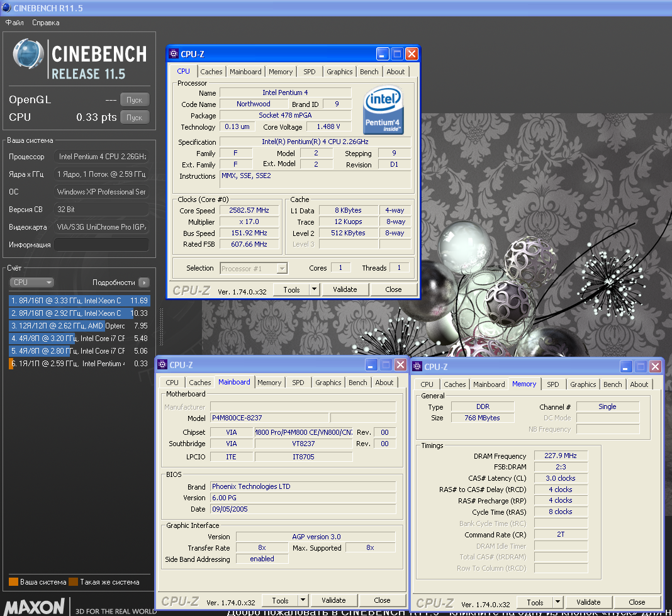The height and width of the screenshot is (616, 672).
Task: Click the panel splitter grip beside the ranking list
Action: (x=161, y=327)
